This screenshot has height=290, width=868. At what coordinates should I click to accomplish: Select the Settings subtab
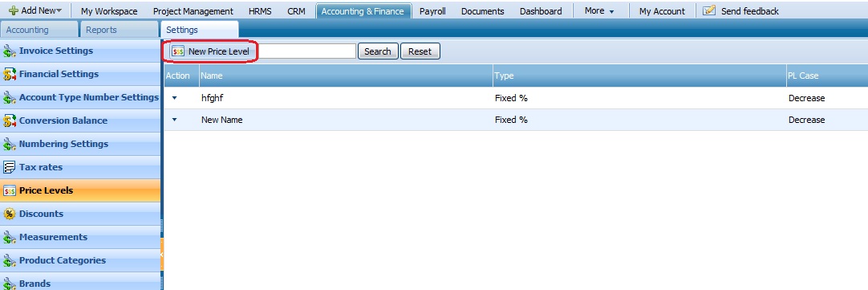[200, 30]
